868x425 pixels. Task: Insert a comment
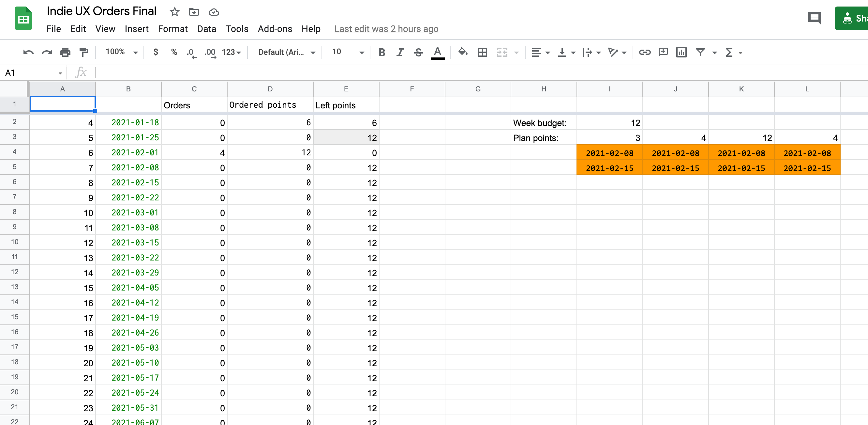[x=663, y=52]
